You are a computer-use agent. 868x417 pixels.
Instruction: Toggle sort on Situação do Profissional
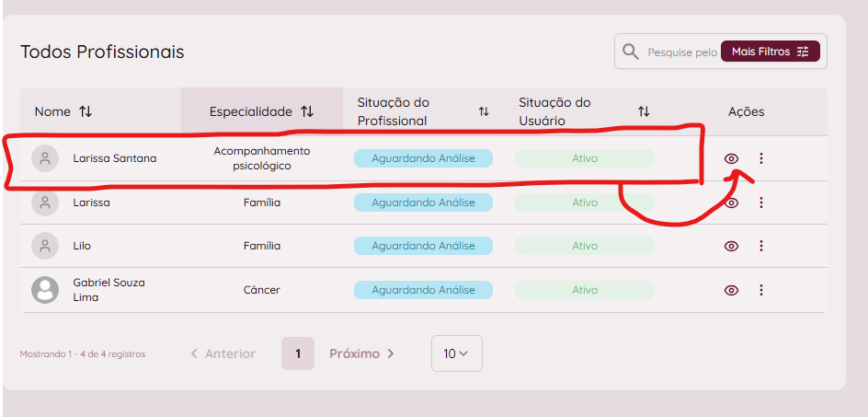pyautogui.click(x=484, y=111)
